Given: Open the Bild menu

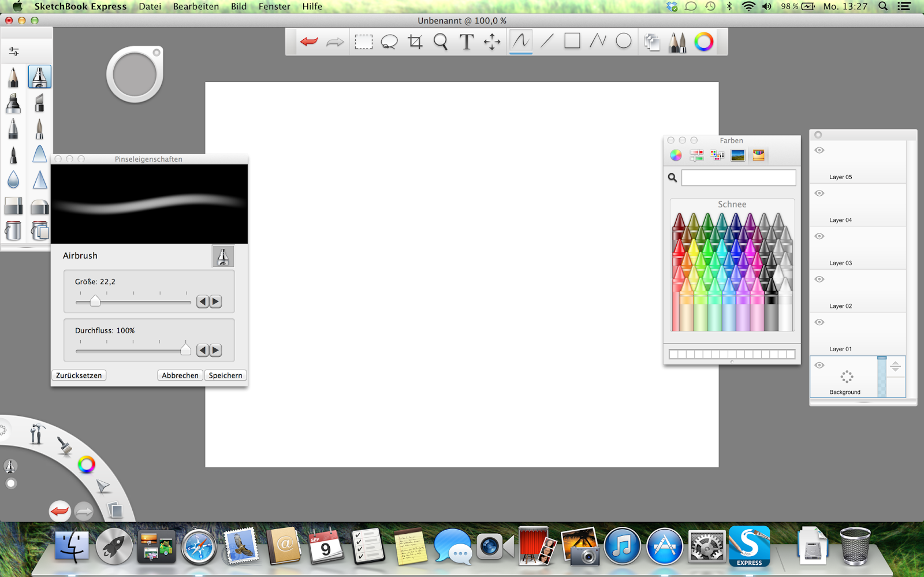Looking at the screenshot, I should click(239, 6).
